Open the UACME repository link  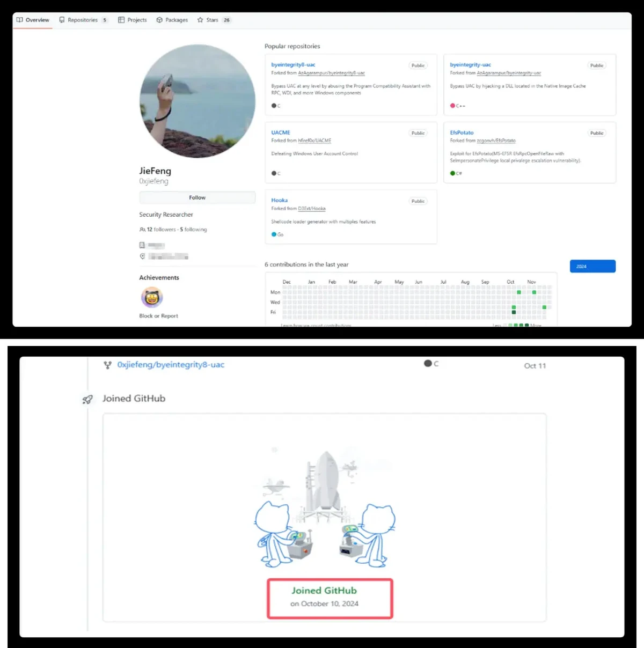coord(280,132)
